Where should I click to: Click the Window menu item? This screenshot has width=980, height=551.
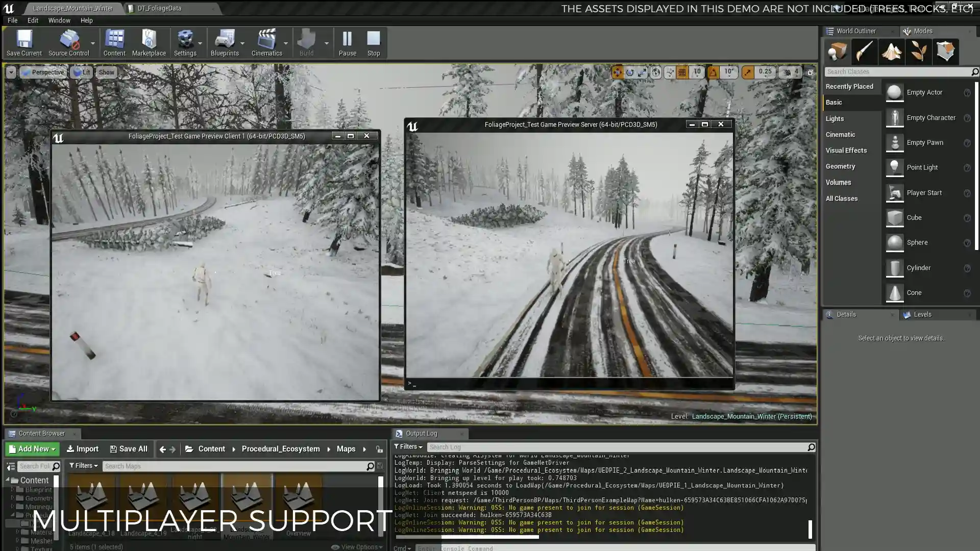pos(59,20)
